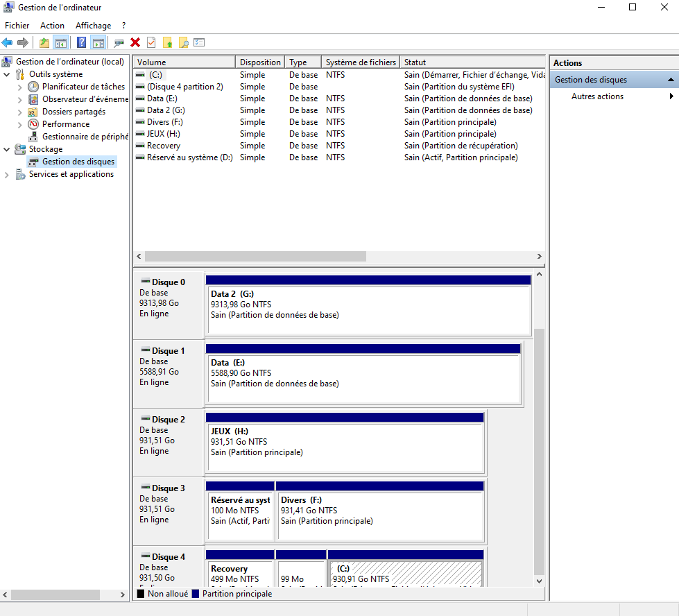Expand the Dossiers partagés node
The image size is (679, 616).
tap(19, 112)
